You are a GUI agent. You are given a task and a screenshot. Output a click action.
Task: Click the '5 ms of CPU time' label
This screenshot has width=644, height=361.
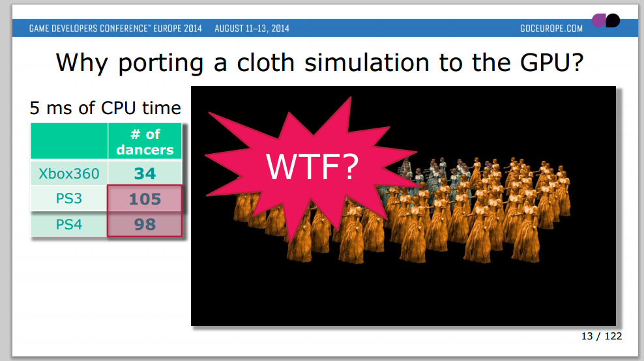[x=105, y=108]
